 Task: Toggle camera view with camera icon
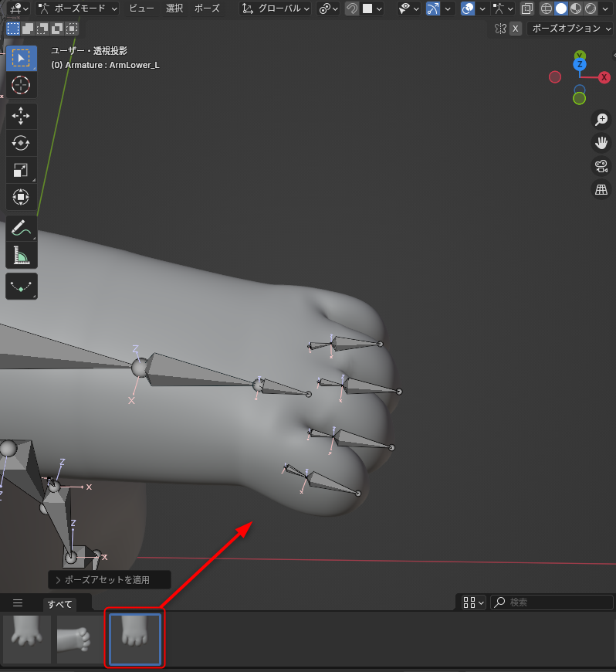click(601, 165)
